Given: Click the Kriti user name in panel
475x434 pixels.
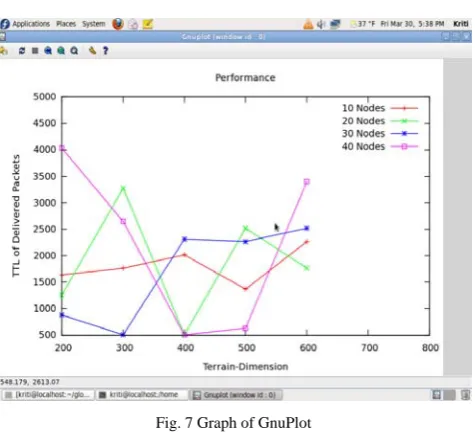Looking at the screenshot, I should click(461, 24).
